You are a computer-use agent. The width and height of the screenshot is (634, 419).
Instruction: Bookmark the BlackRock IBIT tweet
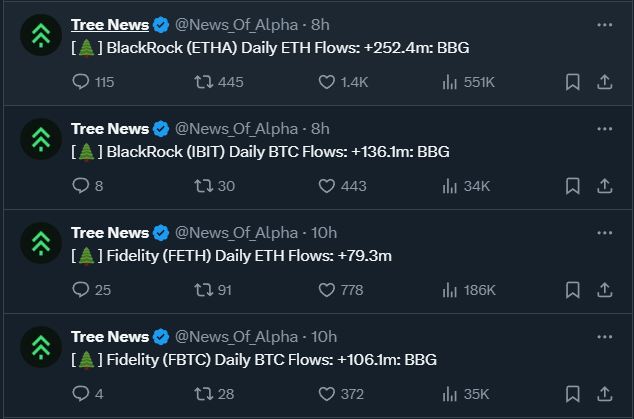573,186
